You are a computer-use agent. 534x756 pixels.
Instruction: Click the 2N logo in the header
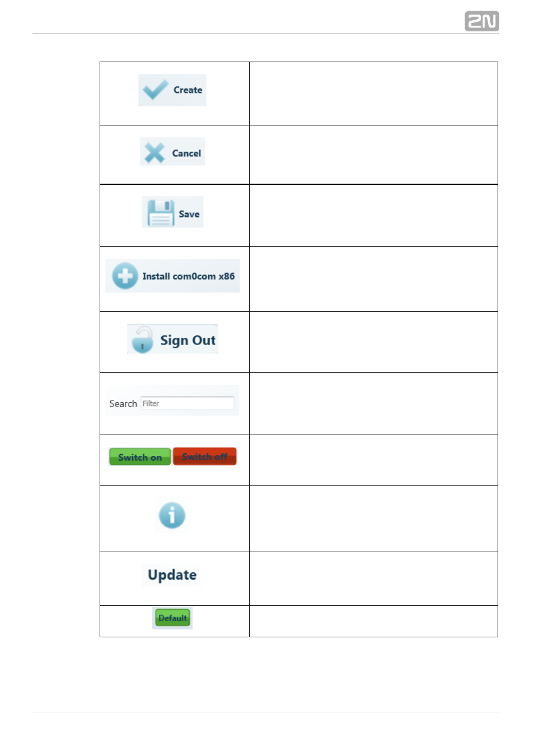click(x=481, y=21)
